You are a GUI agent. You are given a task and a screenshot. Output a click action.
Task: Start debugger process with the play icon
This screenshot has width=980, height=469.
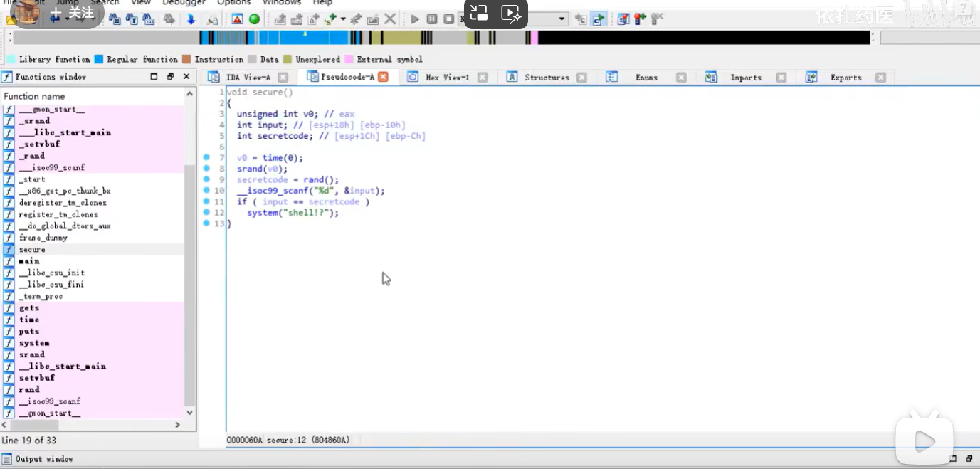point(415,19)
